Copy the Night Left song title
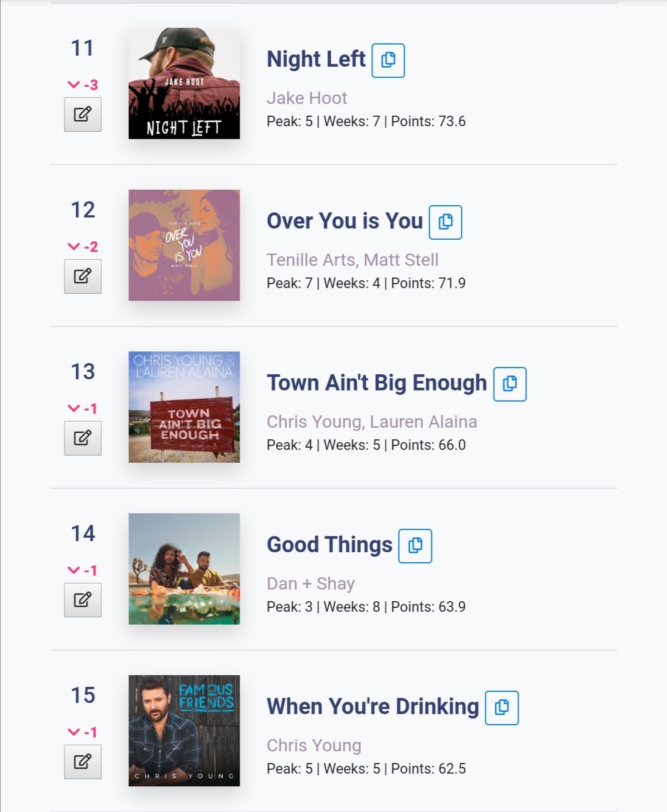Screen dimensions: 667x812 point(388,60)
